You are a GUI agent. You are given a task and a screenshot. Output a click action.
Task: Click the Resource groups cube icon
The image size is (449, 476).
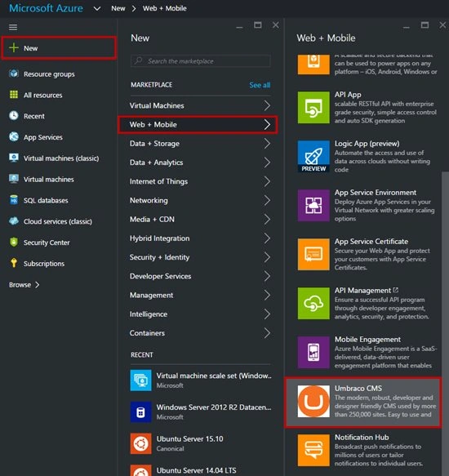point(14,73)
